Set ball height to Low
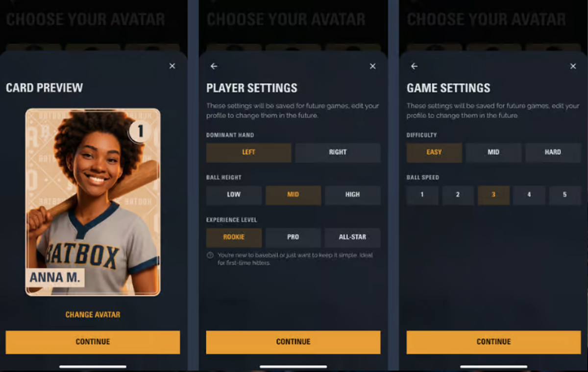Image resolution: width=588 pixels, height=372 pixels. coord(234,195)
